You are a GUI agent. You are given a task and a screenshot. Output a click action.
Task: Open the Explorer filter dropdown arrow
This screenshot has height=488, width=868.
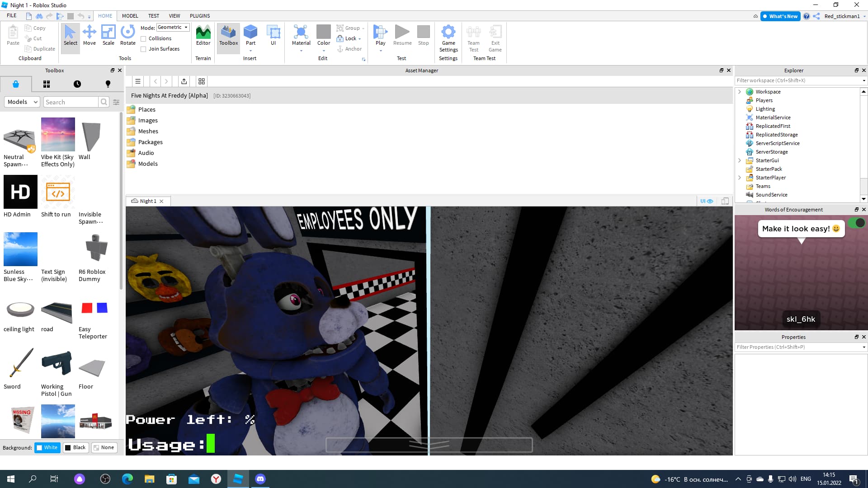(864, 81)
